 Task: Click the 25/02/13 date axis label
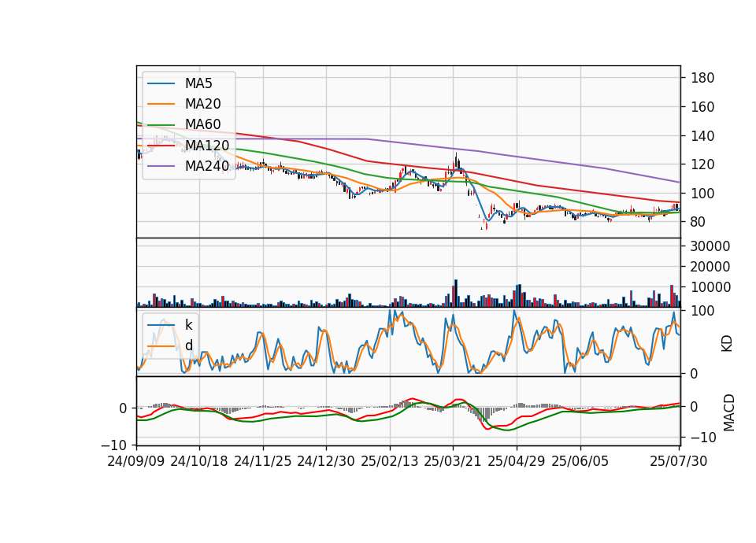pos(390,461)
